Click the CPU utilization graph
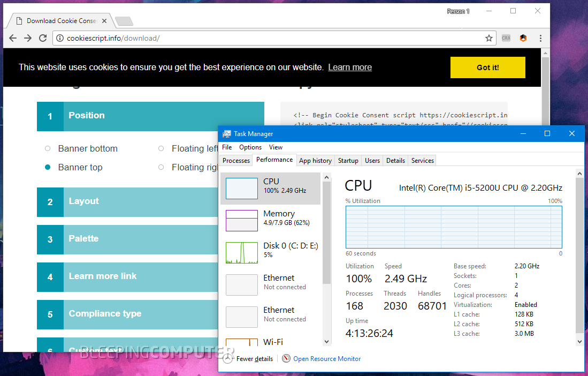Screen dimensions: 588x376 point(454,227)
